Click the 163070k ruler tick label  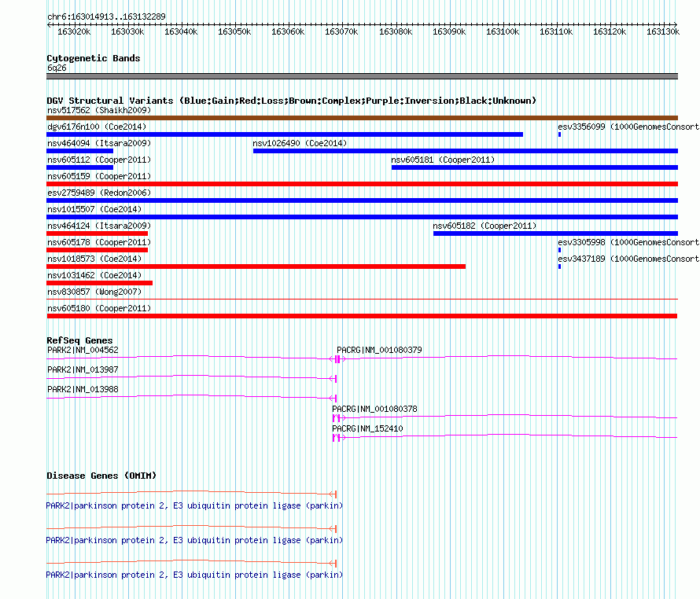point(341,31)
